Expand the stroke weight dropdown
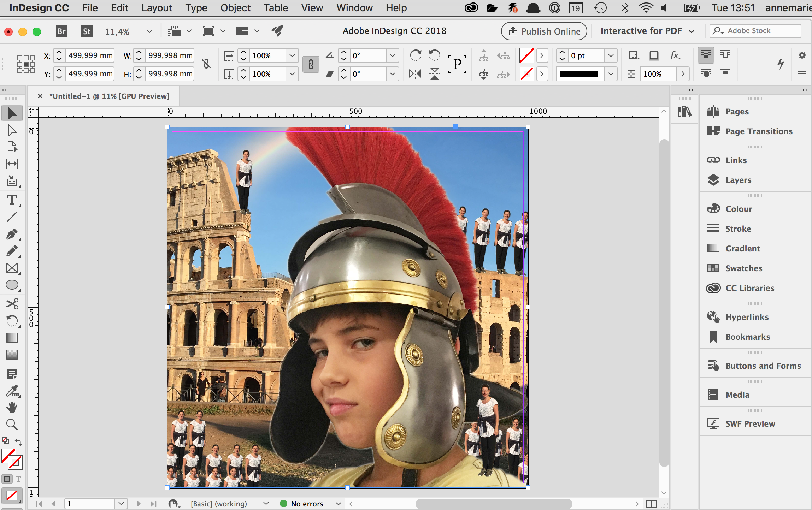Viewport: 812px width, 510px height. 611,55
